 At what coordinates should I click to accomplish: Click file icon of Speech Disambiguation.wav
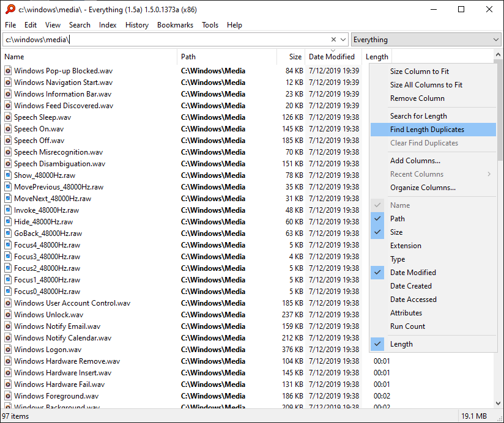pyautogui.click(x=8, y=163)
